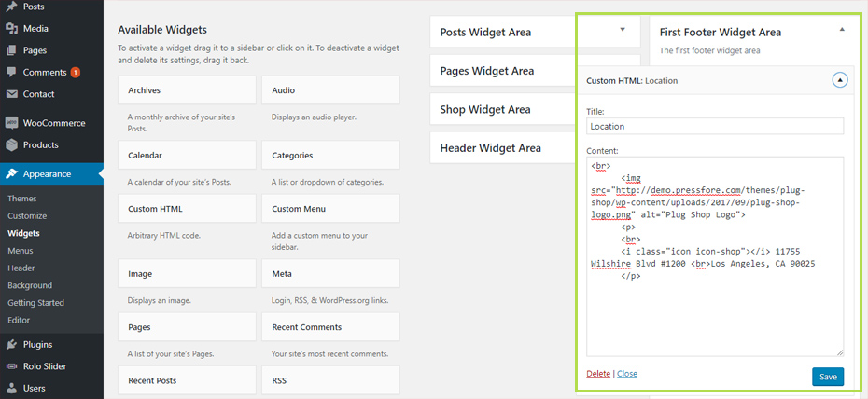Click the Pages icon in sidebar
Screen dimensions: 868x399
tap(11, 50)
